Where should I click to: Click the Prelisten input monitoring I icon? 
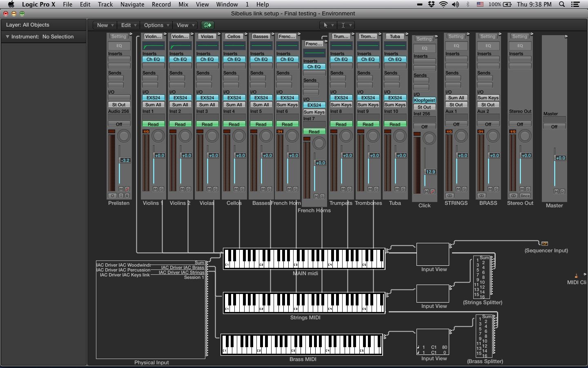(x=121, y=196)
